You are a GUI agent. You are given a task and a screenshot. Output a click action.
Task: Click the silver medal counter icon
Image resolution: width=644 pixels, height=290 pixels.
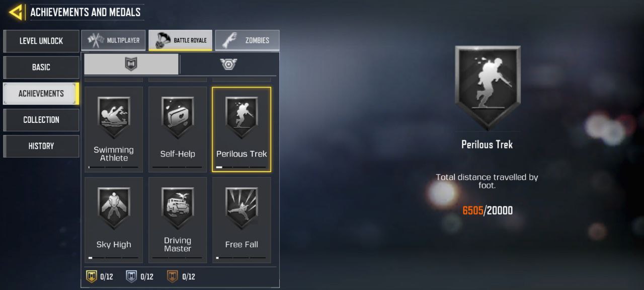[x=131, y=276]
